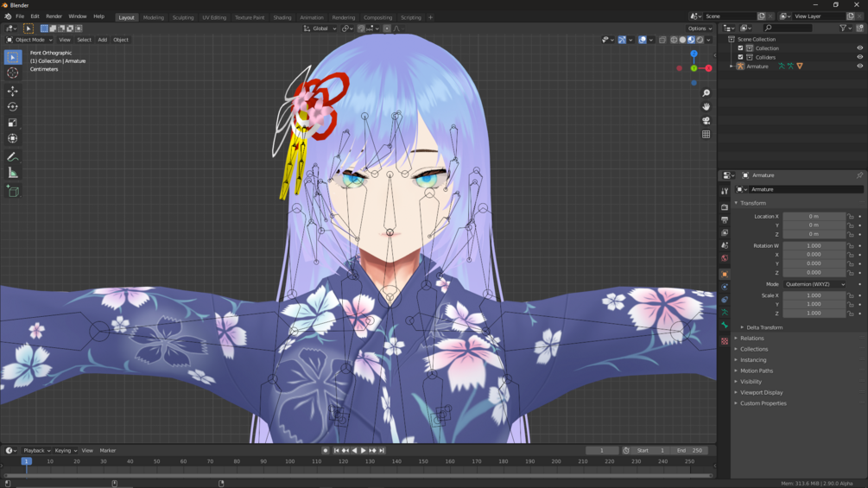Toggle viewport gizmos visibility
Viewport: 868px width, 488px height.
[622, 40]
